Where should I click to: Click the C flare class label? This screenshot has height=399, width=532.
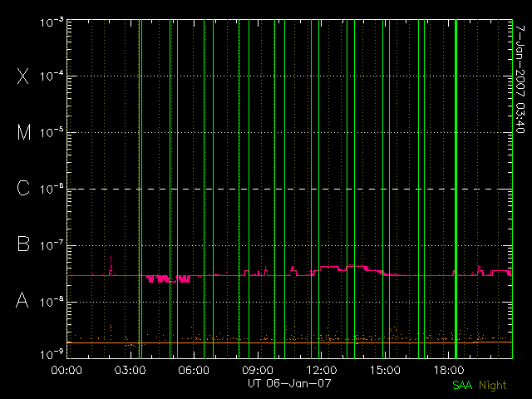[x=23, y=188]
